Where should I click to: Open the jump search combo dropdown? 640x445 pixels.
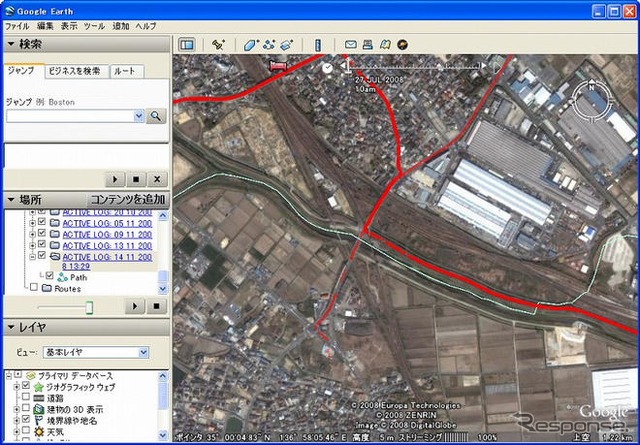(x=139, y=116)
